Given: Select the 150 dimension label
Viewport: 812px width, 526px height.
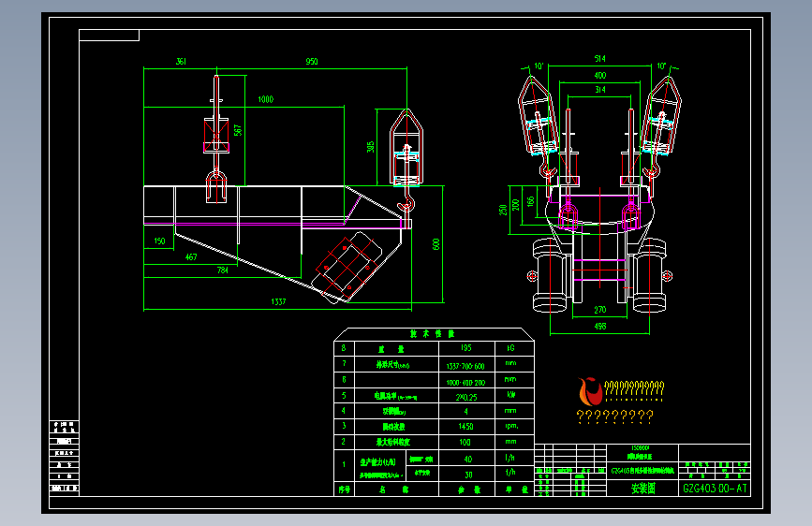Looking at the screenshot, I should tap(159, 241).
